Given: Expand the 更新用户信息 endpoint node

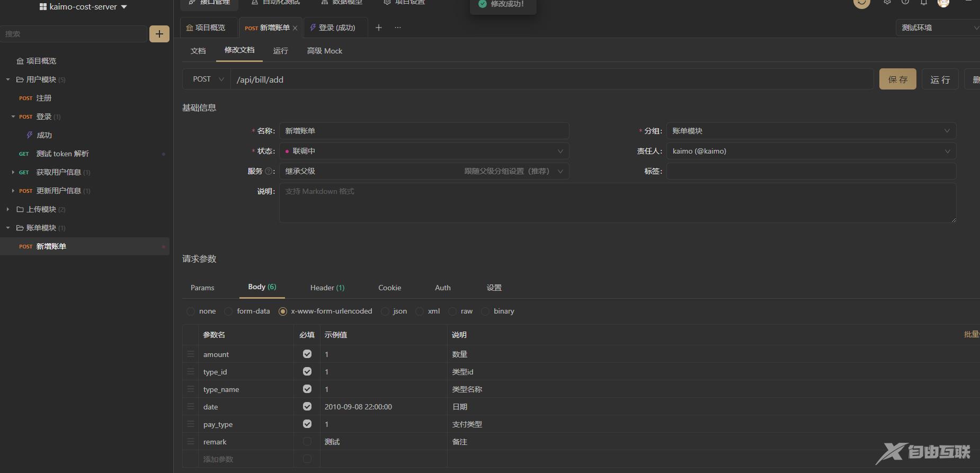Looking at the screenshot, I should point(13,191).
